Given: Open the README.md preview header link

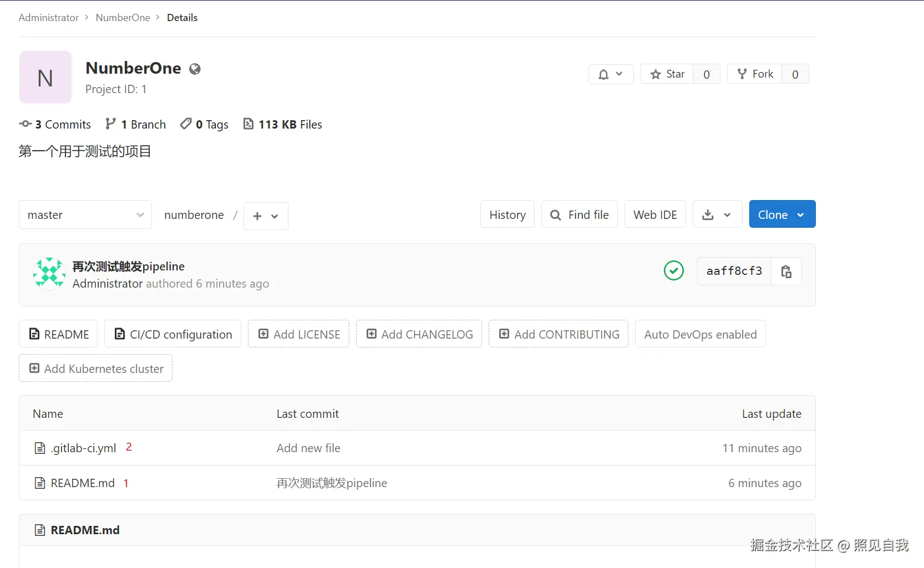Looking at the screenshot, I should 85,530.
